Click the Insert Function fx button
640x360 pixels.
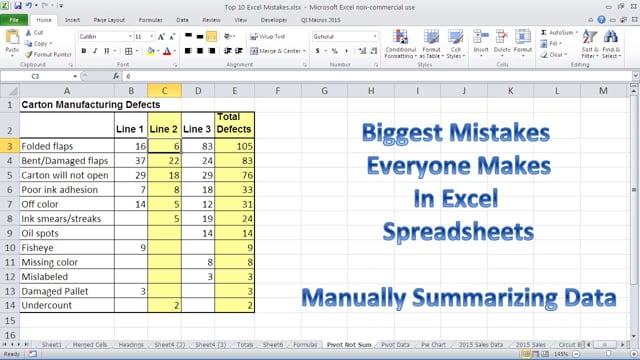coord(116,76)
